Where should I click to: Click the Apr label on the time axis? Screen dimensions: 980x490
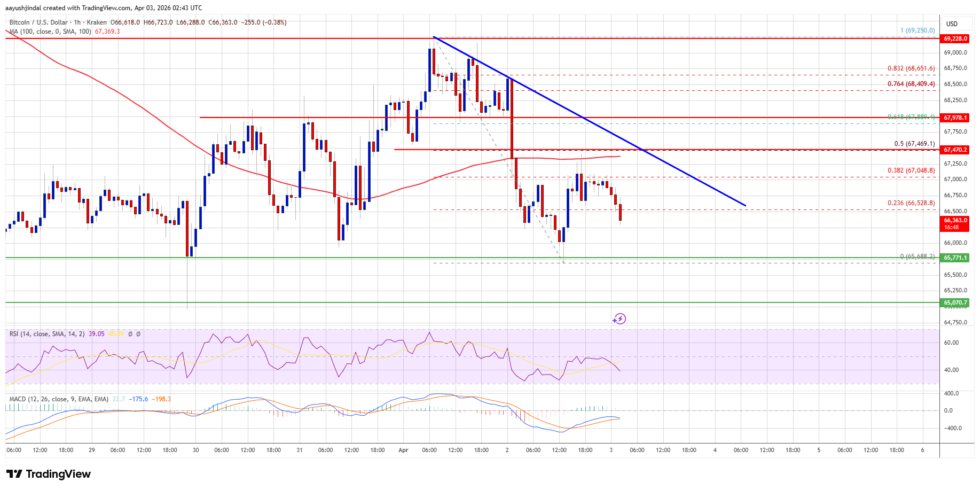pos(403,450)
